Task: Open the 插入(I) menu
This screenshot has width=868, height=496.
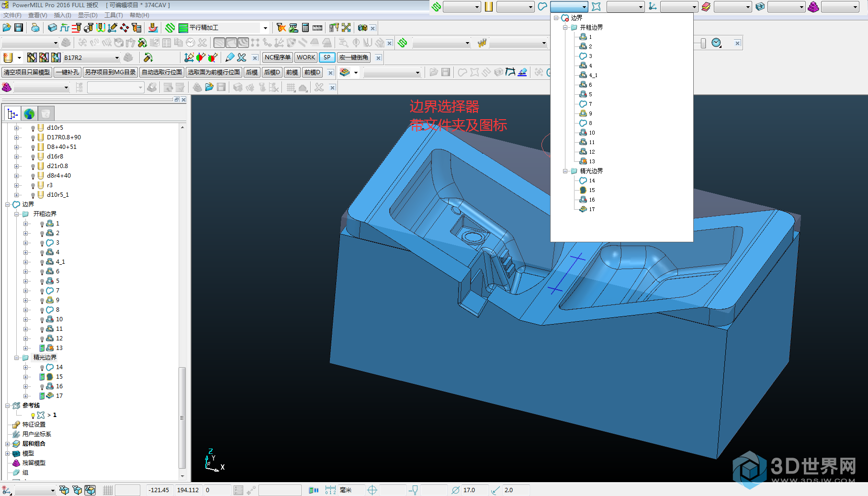Action: pos(62,15)
